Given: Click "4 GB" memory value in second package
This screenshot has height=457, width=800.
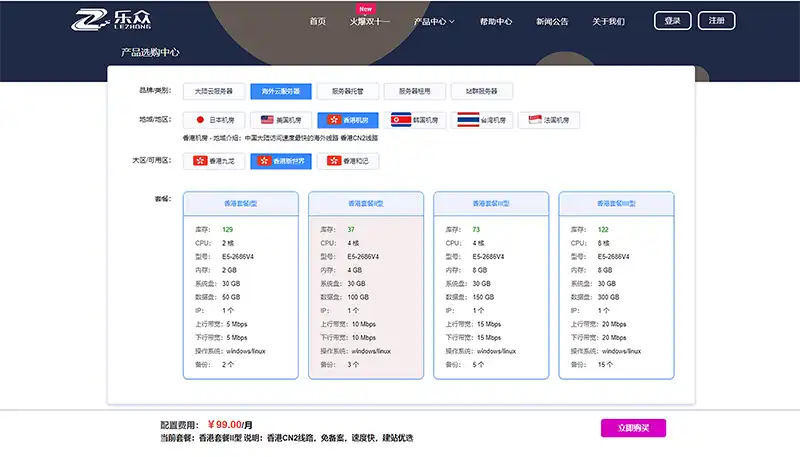Looking at the screenshot, I should (x=355, y=270).
